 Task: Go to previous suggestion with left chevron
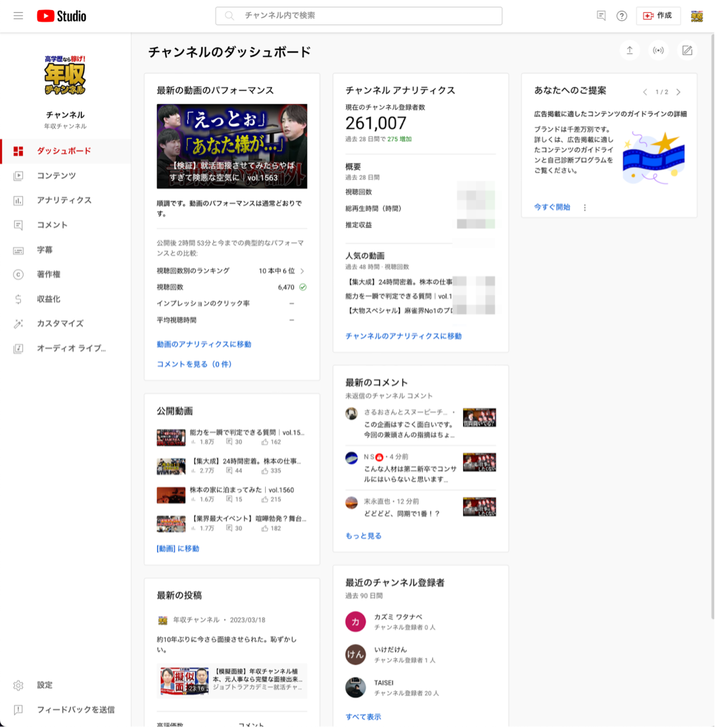[x=645, y=92]
